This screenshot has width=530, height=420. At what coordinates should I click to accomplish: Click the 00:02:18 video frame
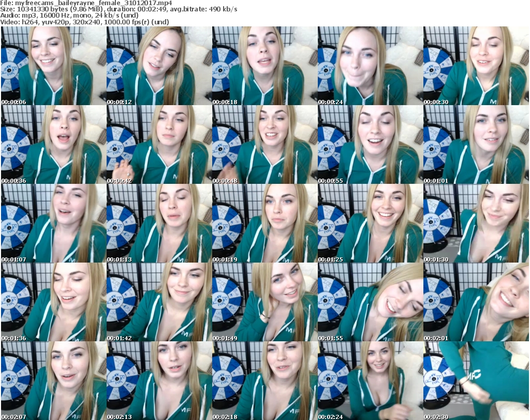pyautogui.click(x=264, y=381)
